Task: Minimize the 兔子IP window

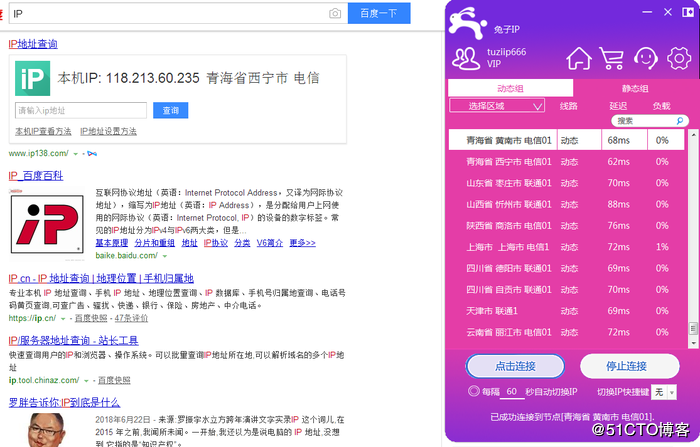Action: pos(647,12)
